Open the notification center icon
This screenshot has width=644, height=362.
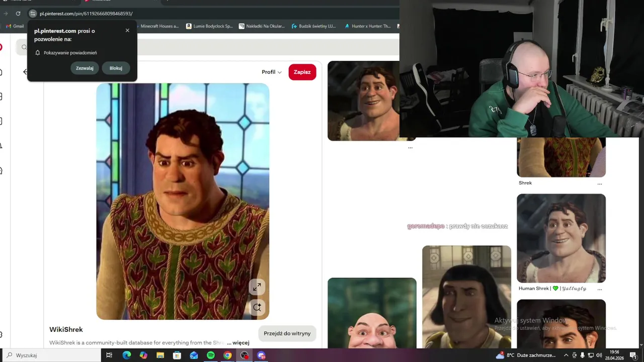click(x=633, y=355)
